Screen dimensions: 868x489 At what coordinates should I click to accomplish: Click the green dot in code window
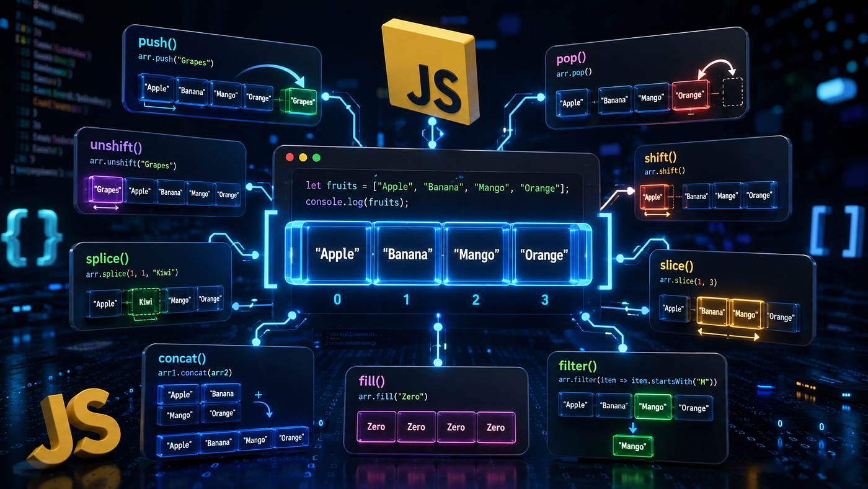316,158
